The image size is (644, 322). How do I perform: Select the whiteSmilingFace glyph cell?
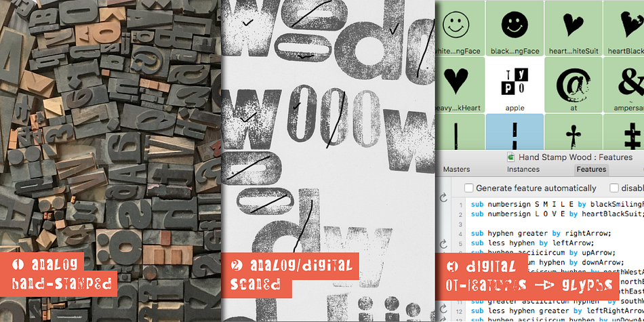(460, 28)
